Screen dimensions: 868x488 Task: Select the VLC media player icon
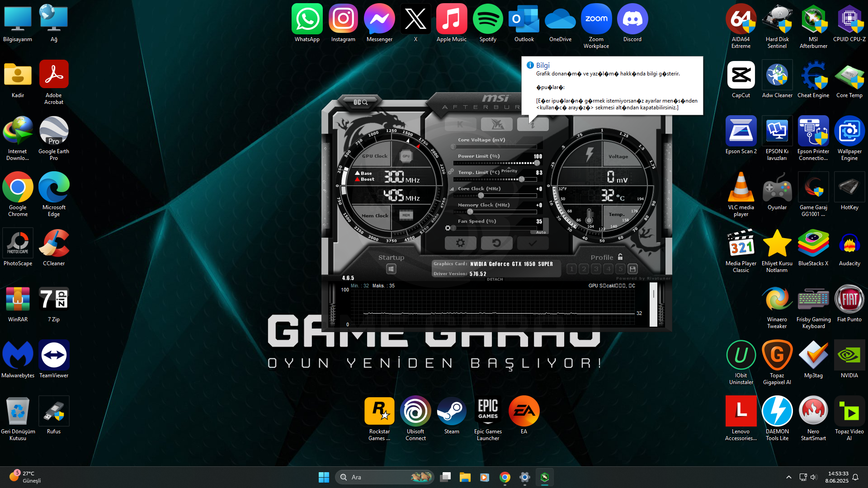pyautogui.click(x=741, y=194)
